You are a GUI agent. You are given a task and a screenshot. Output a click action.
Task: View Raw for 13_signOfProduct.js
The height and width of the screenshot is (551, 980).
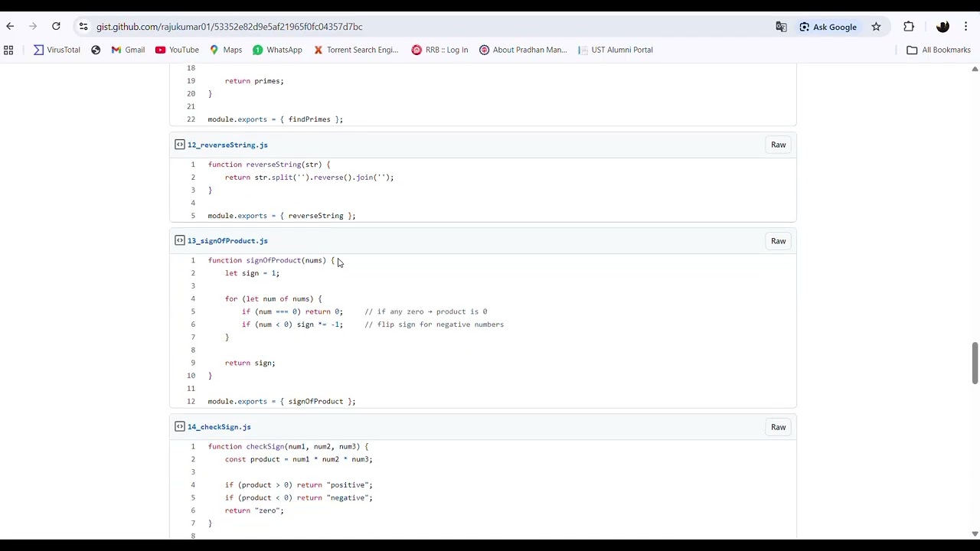coord(778,241)
